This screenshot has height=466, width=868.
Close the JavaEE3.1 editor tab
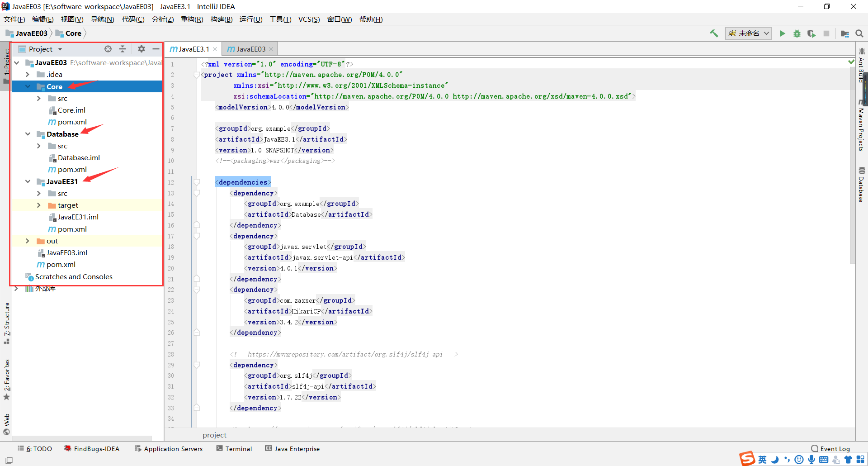[x=215, y=49]
